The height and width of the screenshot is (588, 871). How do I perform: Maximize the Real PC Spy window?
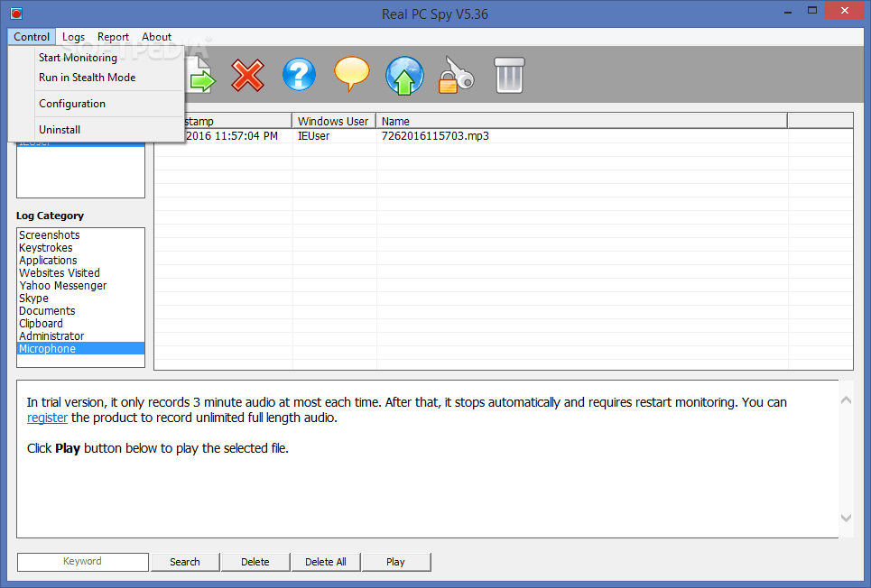812,11
